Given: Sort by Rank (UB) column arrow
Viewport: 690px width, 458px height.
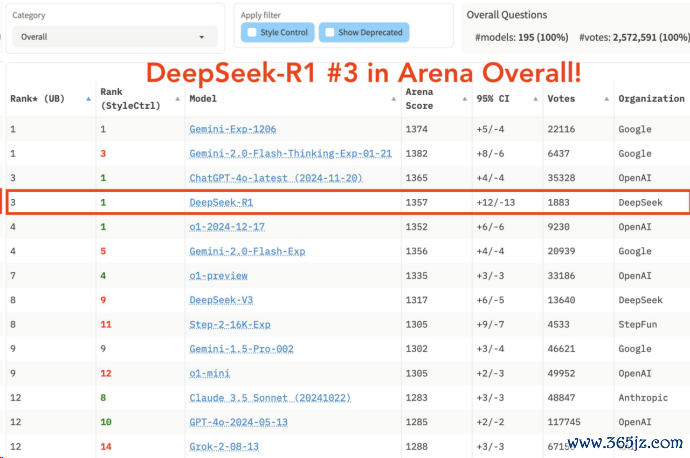Looking at the screenshot, I should point(88,99).
